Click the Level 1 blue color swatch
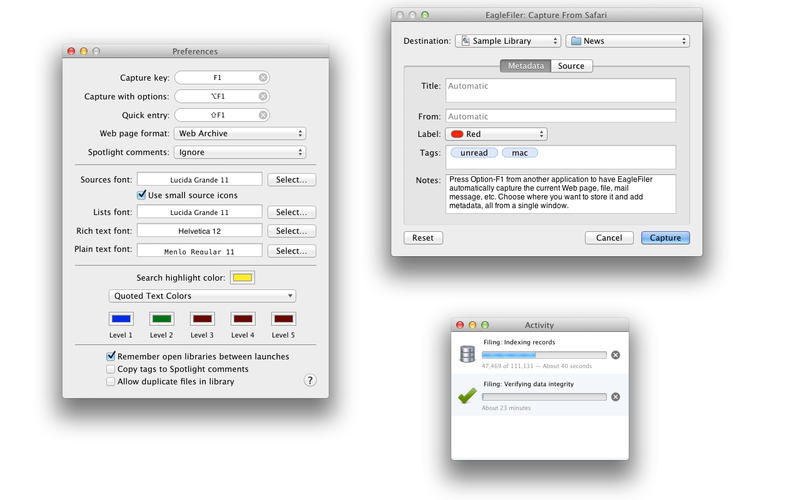Viewport: 800px width, 500px height. click(x=121, y=319)
